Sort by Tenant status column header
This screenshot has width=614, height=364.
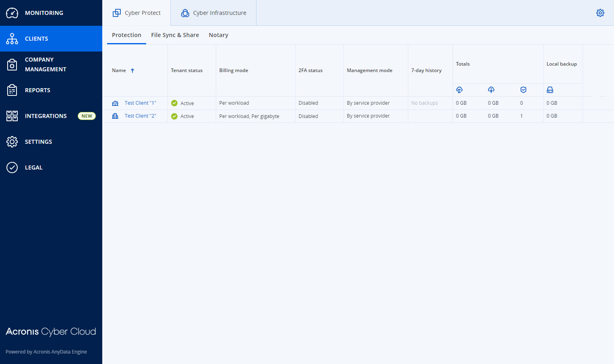point(186,70)
